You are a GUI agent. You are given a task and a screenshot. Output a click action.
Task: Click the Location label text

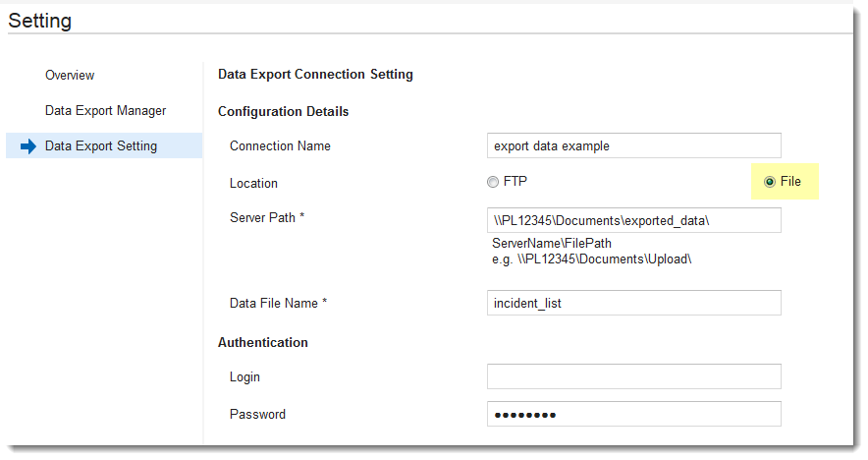[x=253, y=184]
